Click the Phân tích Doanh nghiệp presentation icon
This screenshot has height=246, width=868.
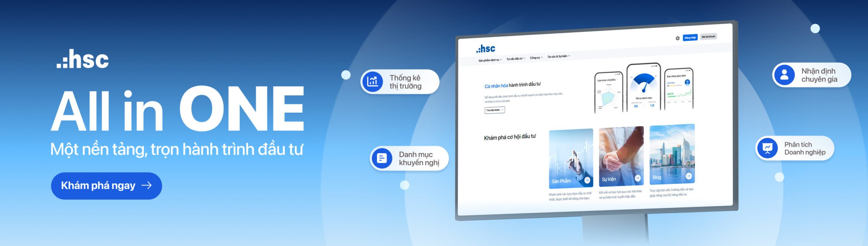pyautogui.click(x=767, y=148)
